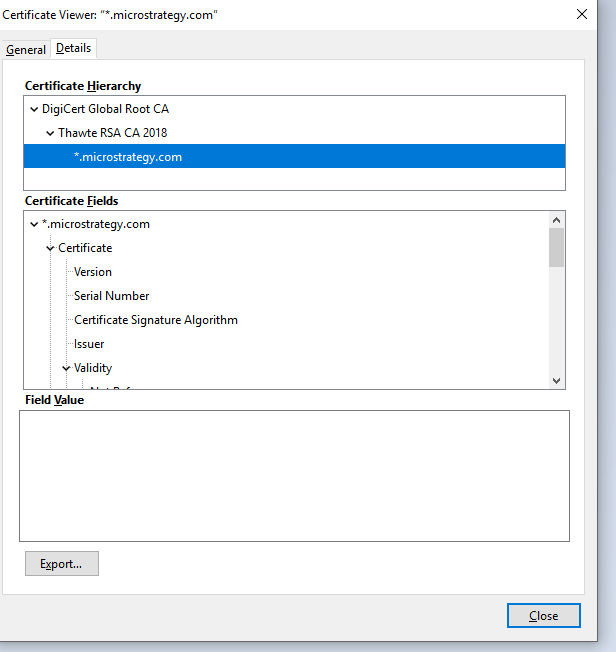
Task: Click inside the Field Value box
Action: 294,476
